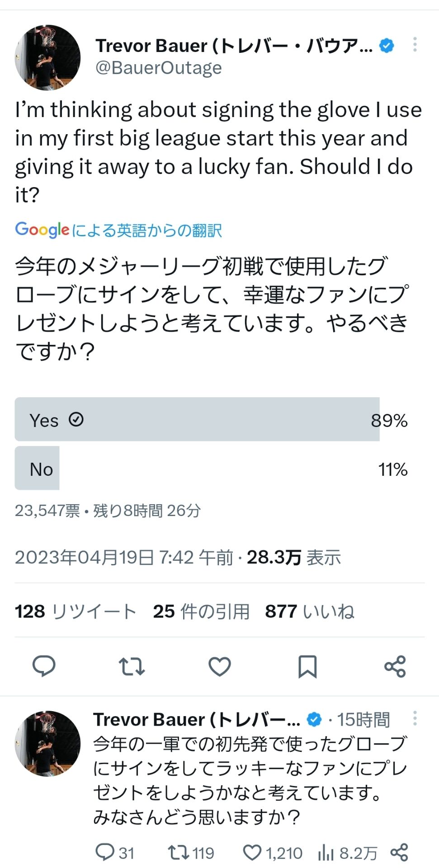Open Trevor Bauer's profile picture at top
The width and height of the screenshot is (439, 868).
47,57
